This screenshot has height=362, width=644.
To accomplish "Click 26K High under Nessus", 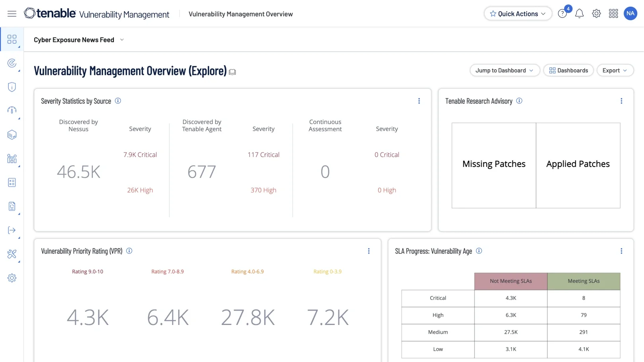I will [x=140, y=190].
